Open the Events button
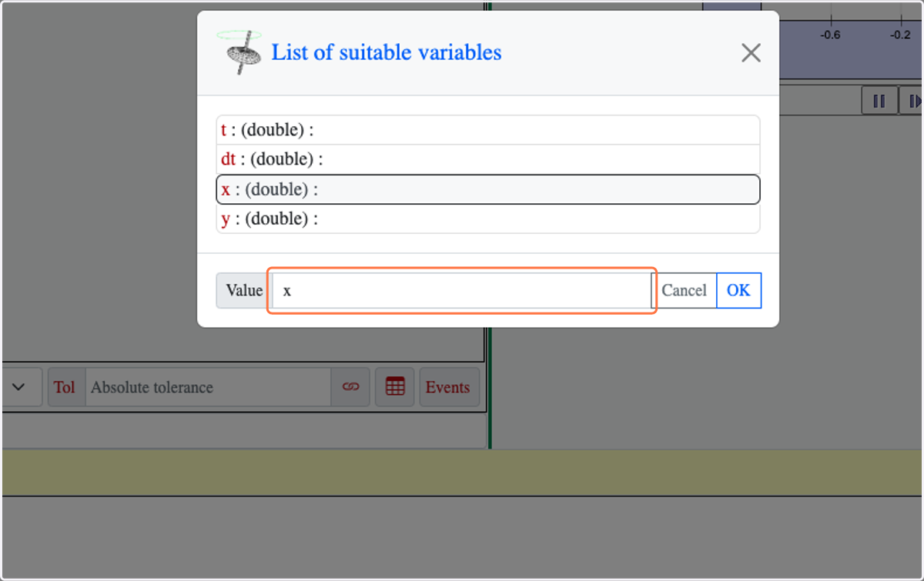The height and width of the screenshot is (581, 924). [x=448, y=387]
